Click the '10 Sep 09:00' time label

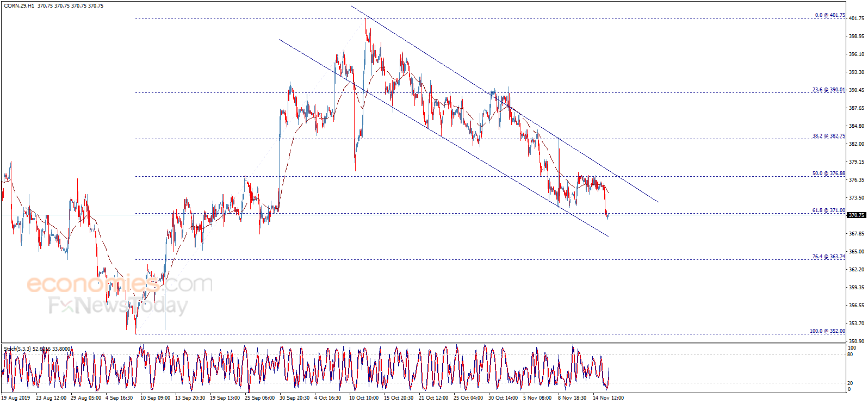(156, 398)
